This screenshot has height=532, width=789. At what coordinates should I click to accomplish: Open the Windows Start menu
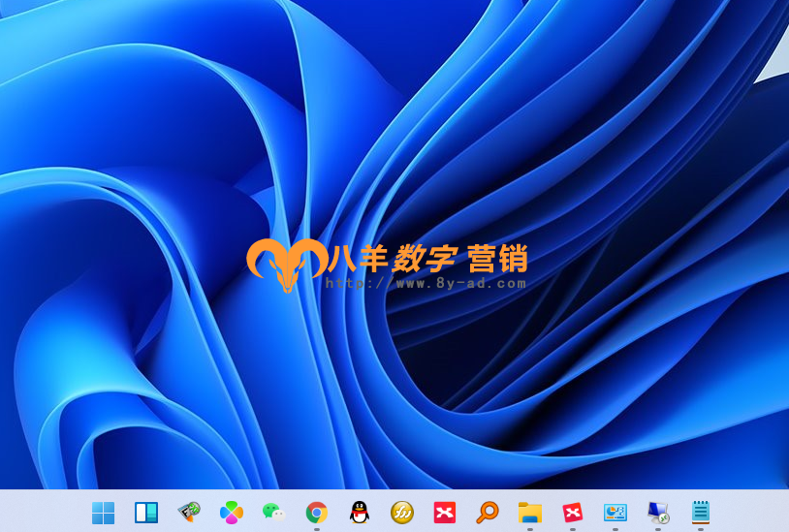pos(103,513)
